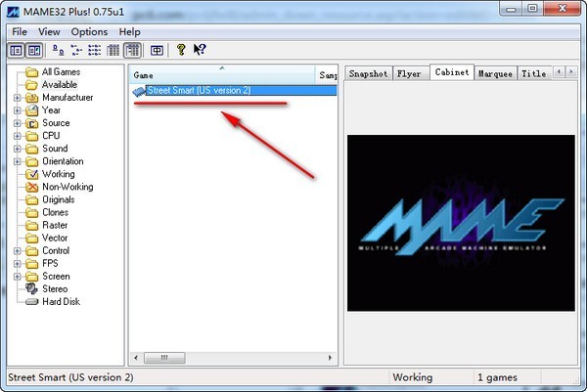Open the View menu
This screenshot has width=587, height=392.
tap(49, 32)
